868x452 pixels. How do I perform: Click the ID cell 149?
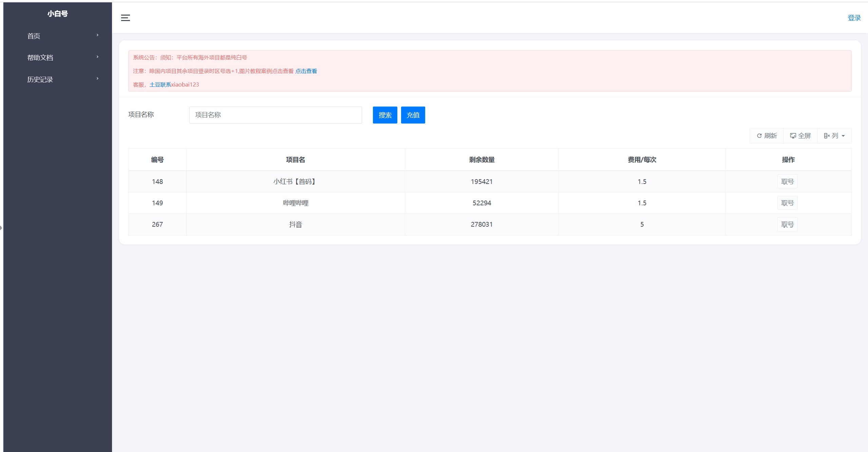coord(157,203)
